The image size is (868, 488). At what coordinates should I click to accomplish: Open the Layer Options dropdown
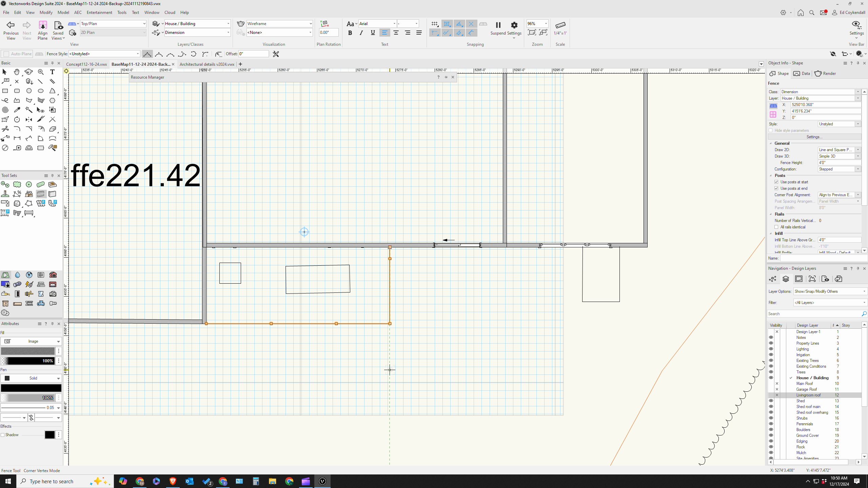(830, 291)
